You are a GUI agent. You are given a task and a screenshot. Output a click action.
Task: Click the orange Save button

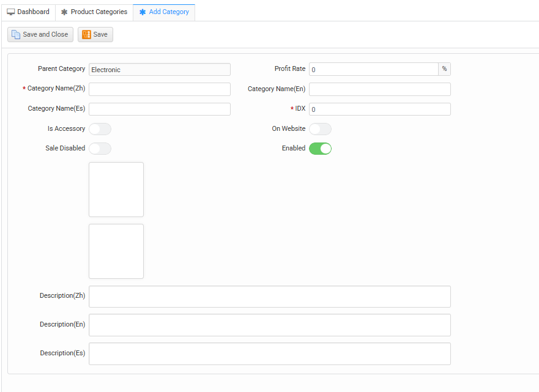[x=95, y=35]
